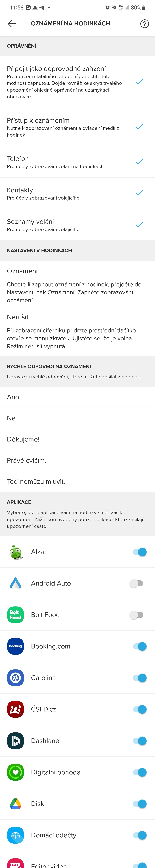Viewport: 155px width, 868px height.
Task: Tap the "Přístup k oznámením" permission row
Action: [x=67, y=127]
